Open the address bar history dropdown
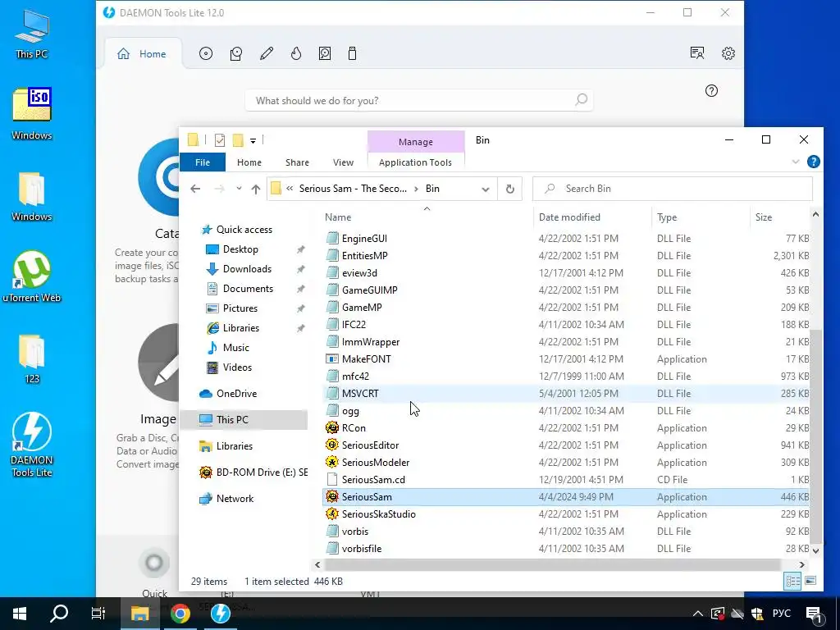 486,189
